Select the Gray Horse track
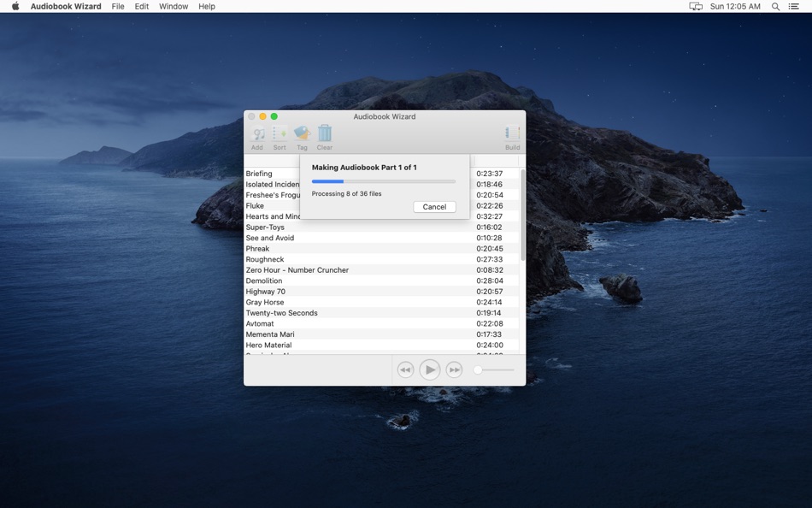Image resolution: width=812 pixels, height=508 pixels. (x=382, y=302)
